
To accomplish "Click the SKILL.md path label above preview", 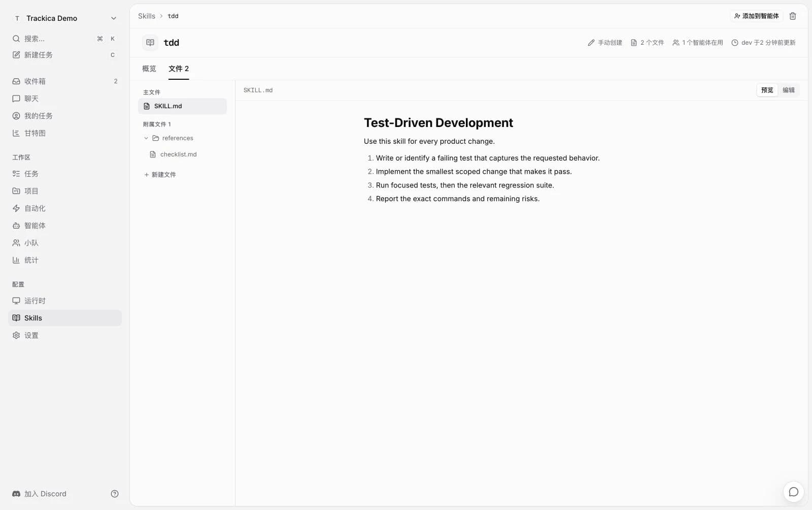I will [x=258, y=90].
